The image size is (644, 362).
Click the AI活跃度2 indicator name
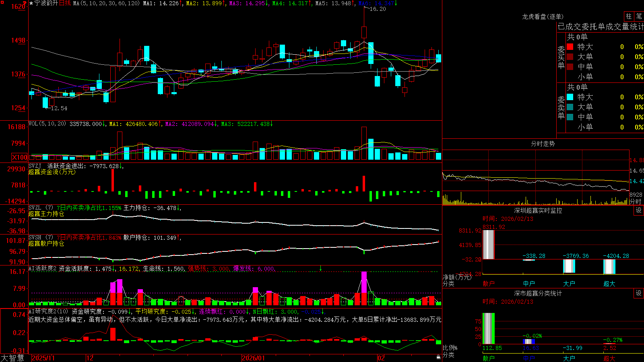(43, 269)
